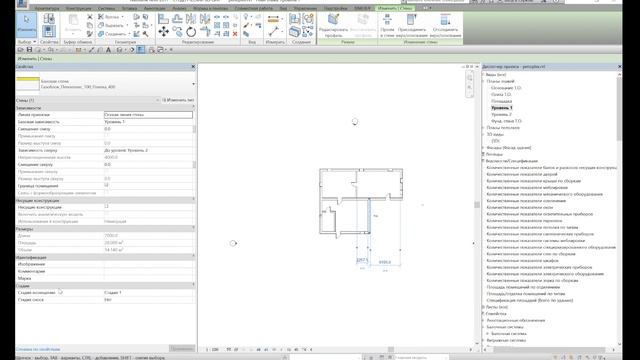Image resolution: width=640 pixels, height=360 pixels.
Task: Open the Аннотации ribbon tab
Action: (x=155, y=8)
